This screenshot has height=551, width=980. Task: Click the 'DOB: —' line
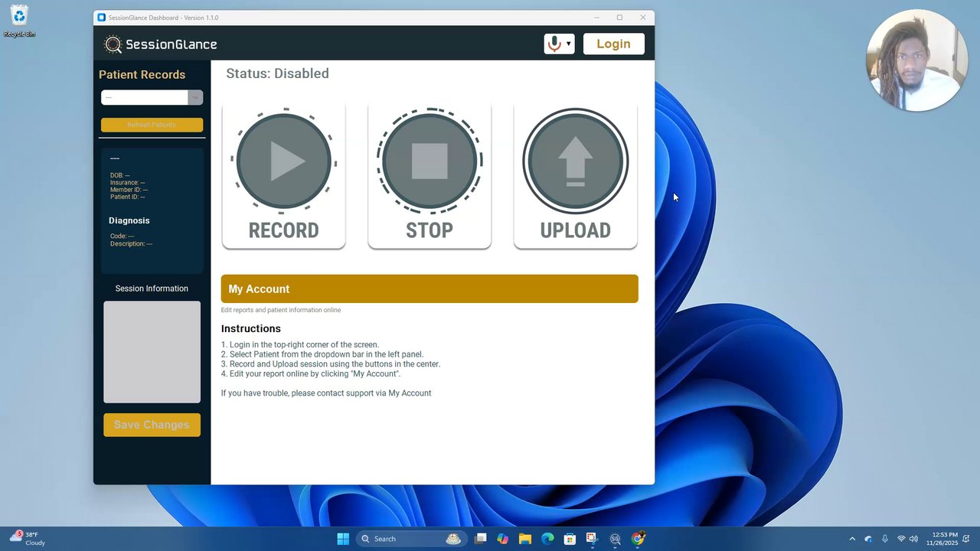tap(120, 175)
